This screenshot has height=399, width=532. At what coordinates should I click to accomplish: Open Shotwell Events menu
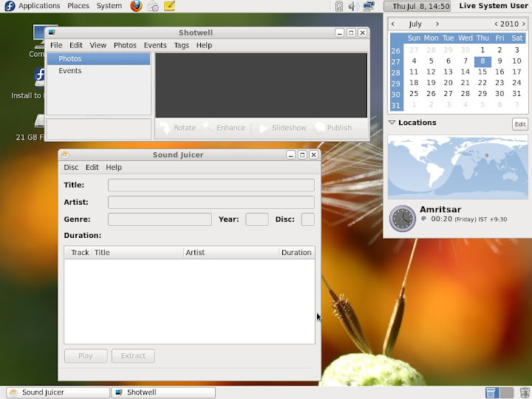click(x=155, y=45)
